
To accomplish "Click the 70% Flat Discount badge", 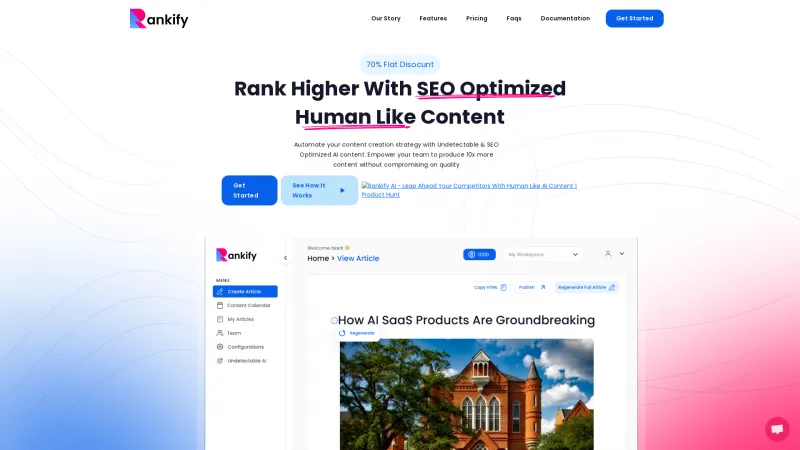I will [x=400, y=64].
